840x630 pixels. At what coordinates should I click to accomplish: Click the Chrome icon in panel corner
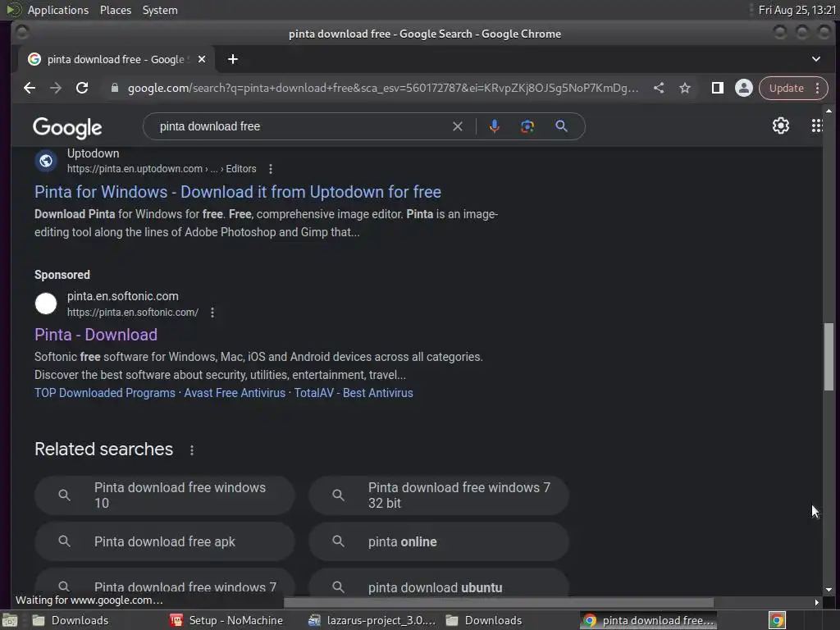click(777, 620)
